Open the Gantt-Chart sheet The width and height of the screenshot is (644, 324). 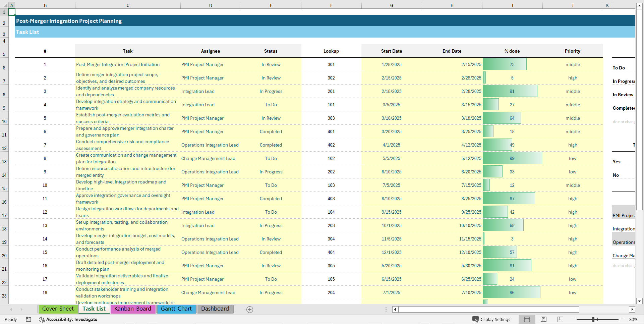coord(176,309)
